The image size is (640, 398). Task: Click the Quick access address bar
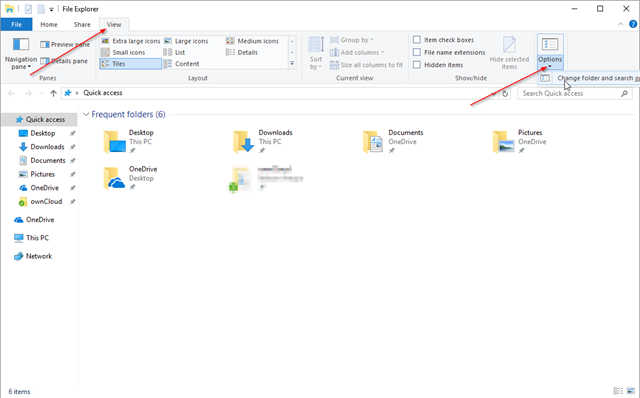(x=280, y=93)
